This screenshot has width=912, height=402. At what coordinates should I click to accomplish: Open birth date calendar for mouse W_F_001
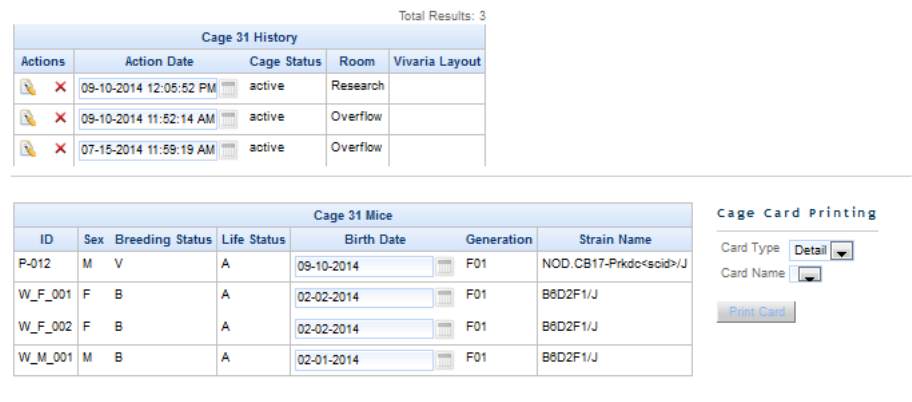[445, 298]
